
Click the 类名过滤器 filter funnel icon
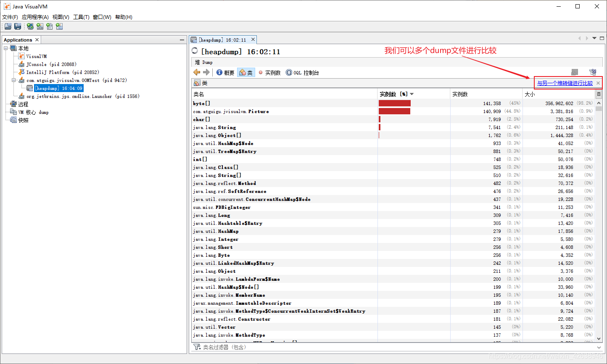tap(197, 347)
